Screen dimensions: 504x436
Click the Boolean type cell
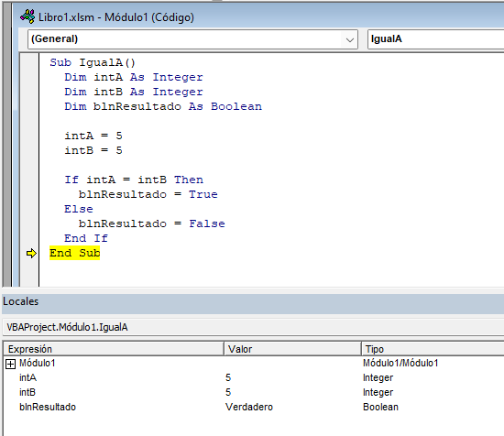coord(380,407)
